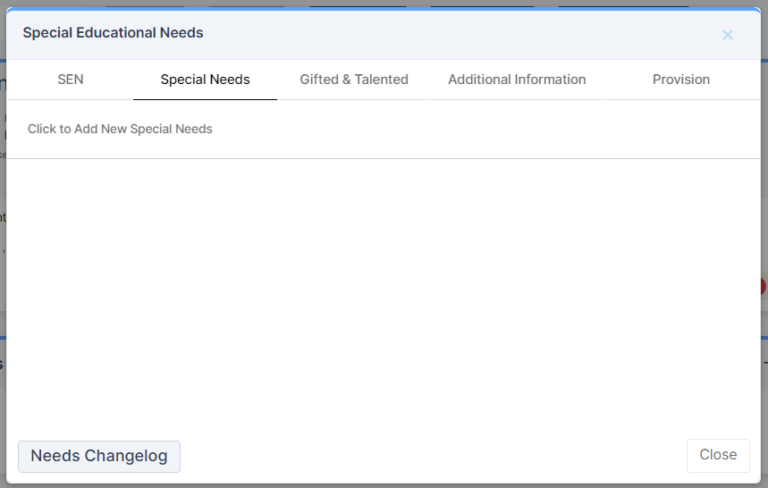This screenshot has width=768, height=488.
Task: Click to Add New Special Needs
Action: (120, 129)
